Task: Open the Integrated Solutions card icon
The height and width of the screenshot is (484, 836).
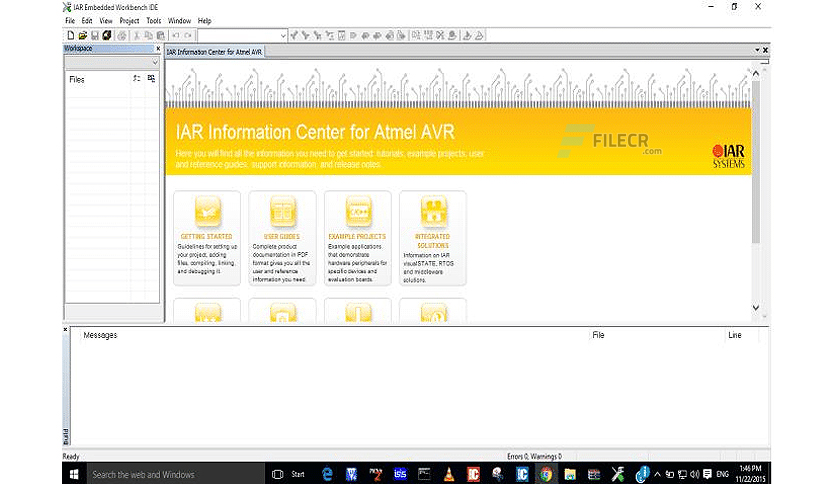Action: point(433,212)
